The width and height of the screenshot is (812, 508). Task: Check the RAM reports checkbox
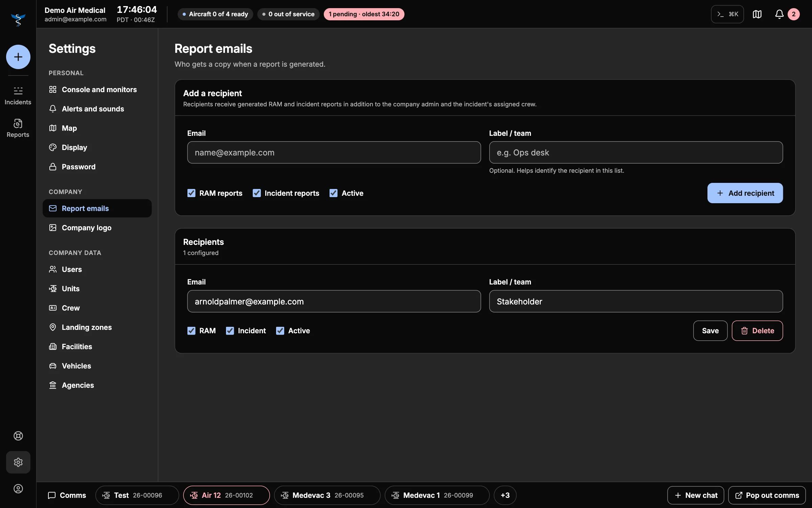point(191,193)
